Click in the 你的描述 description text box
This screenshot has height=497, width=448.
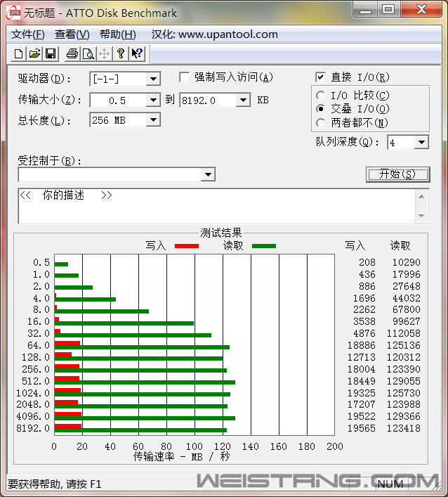[217, 207]
